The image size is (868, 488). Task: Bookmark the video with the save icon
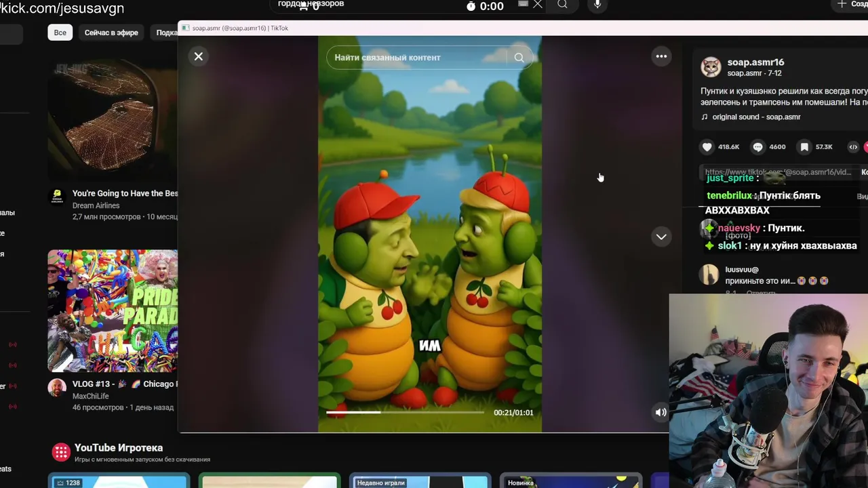(x=804, y=146)
